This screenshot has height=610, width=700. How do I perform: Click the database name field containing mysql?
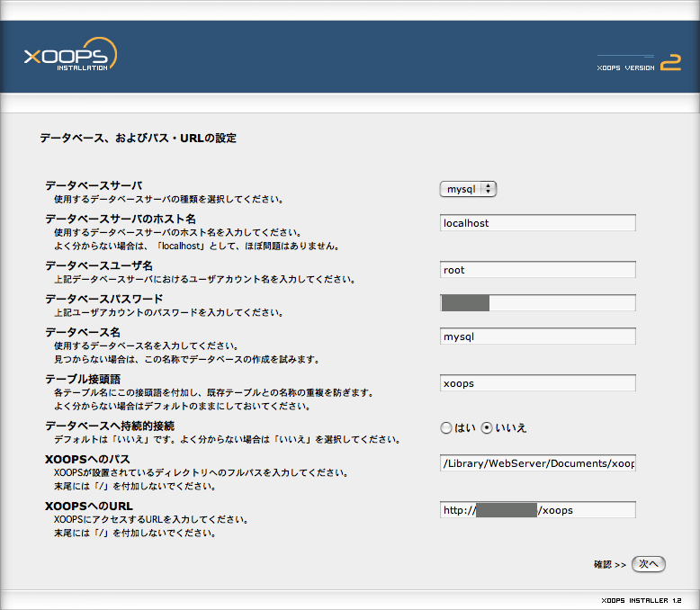click(537, 336)
